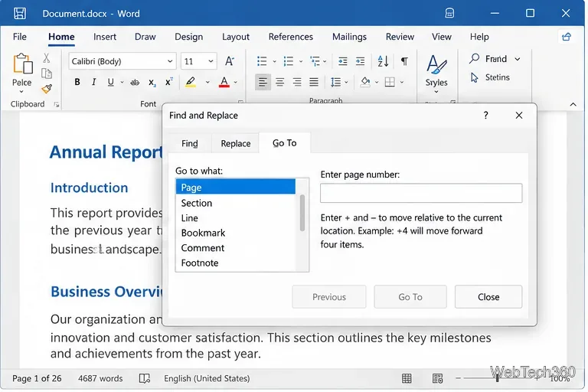Screen dimensions: 588x392
Task: Click the Paste clipboard icon
Action: tap(22, 64)
